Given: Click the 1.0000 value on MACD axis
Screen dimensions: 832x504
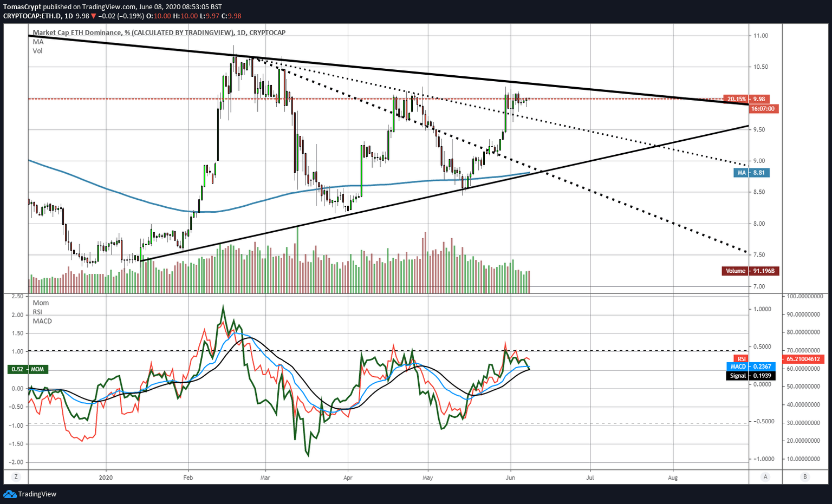Looking at the screenshot, I should 762,310.
